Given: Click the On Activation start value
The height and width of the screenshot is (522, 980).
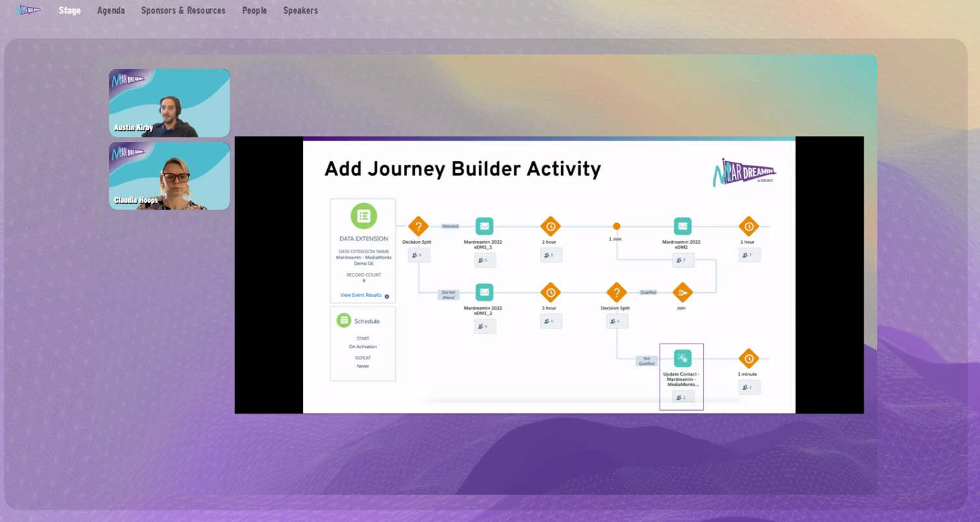Looking at the screenshot, I should point(363,347).
